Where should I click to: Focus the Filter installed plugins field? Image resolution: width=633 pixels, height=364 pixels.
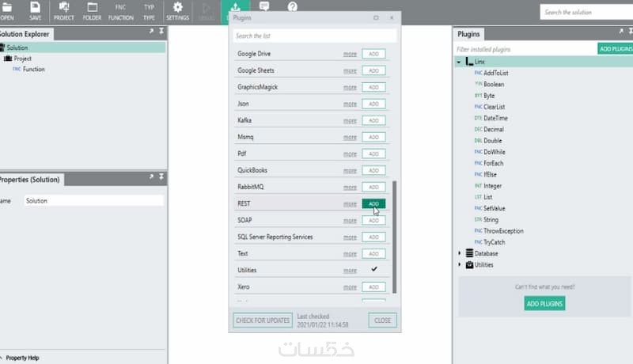pyautogui.click(x=525, y=49)
